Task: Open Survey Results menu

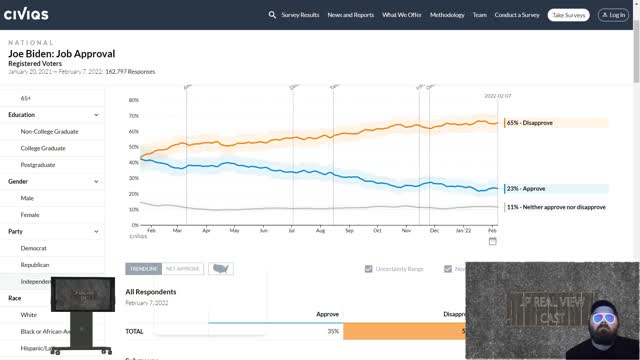Action: tap(300, 15)
